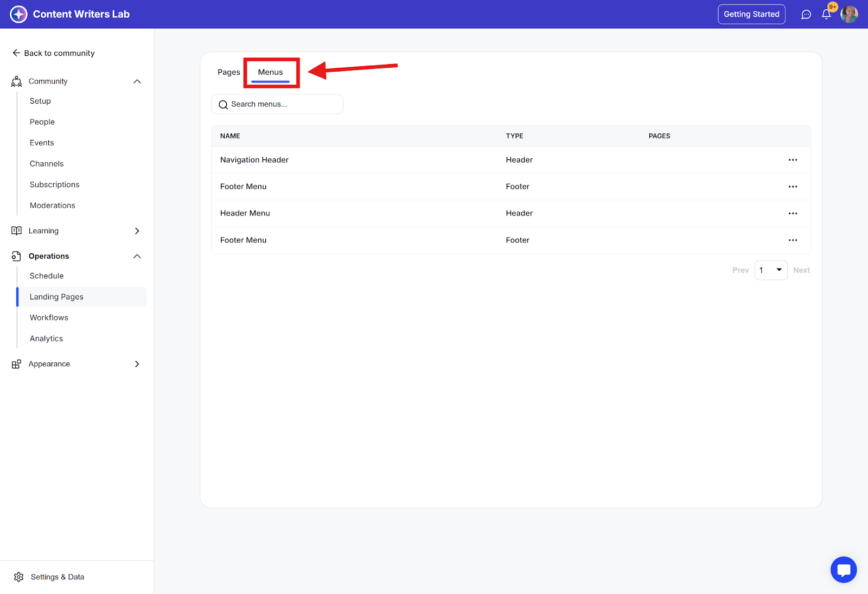The image size is (868, 594).
Task: Collapse the Operations section chevron
Action: 137,256
